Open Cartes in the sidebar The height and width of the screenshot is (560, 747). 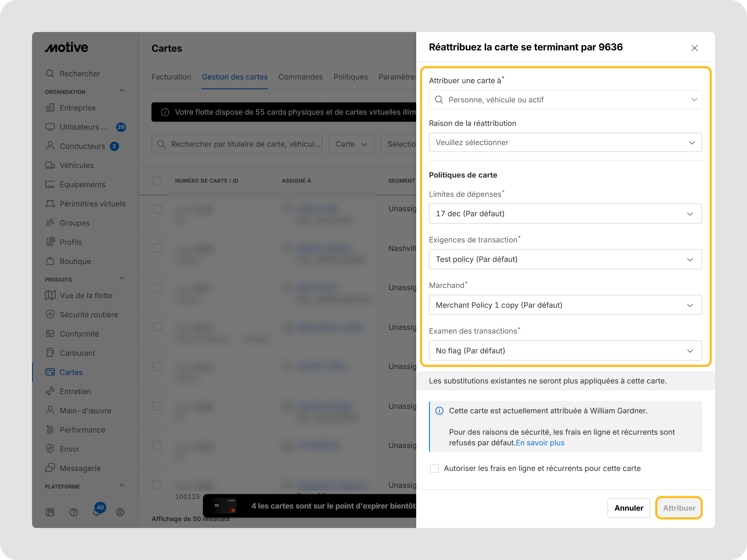point(64,372)
